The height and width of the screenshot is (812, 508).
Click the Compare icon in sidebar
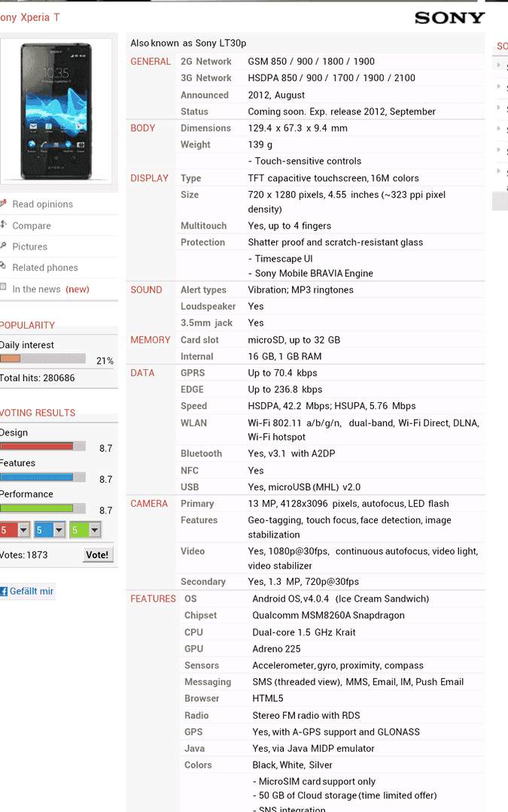coord(3,225)
